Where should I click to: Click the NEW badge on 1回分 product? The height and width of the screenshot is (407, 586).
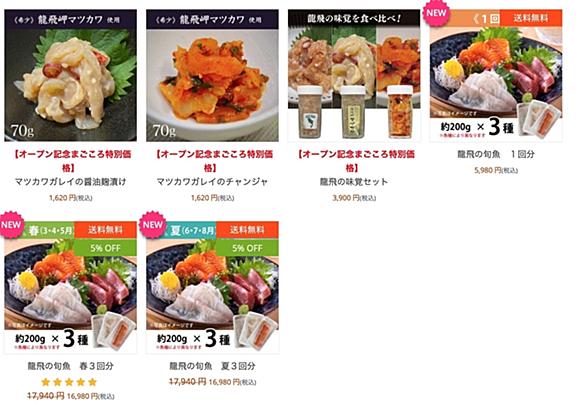click(436, 13)
